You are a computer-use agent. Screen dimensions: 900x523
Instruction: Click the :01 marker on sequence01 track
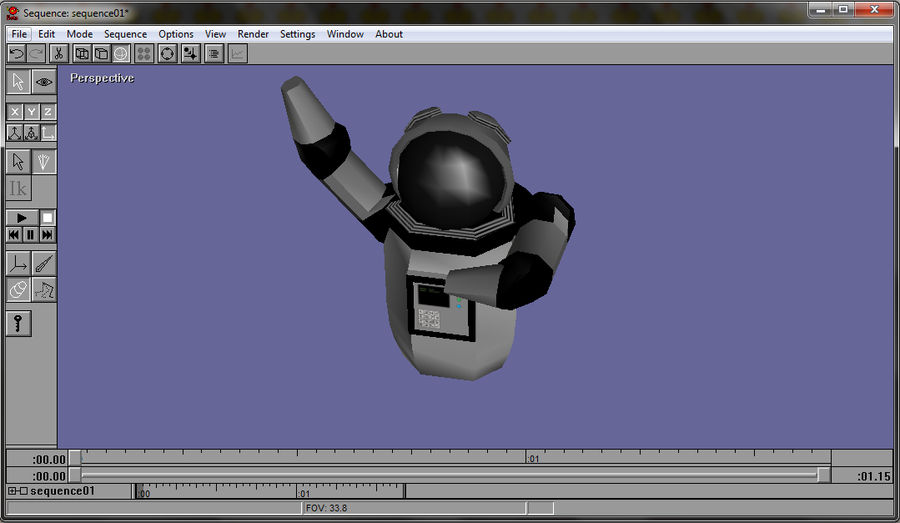coord(303,494)
